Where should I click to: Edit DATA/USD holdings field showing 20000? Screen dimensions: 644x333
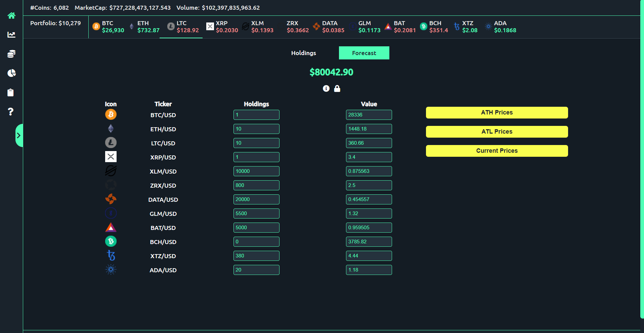coord(256,199)
